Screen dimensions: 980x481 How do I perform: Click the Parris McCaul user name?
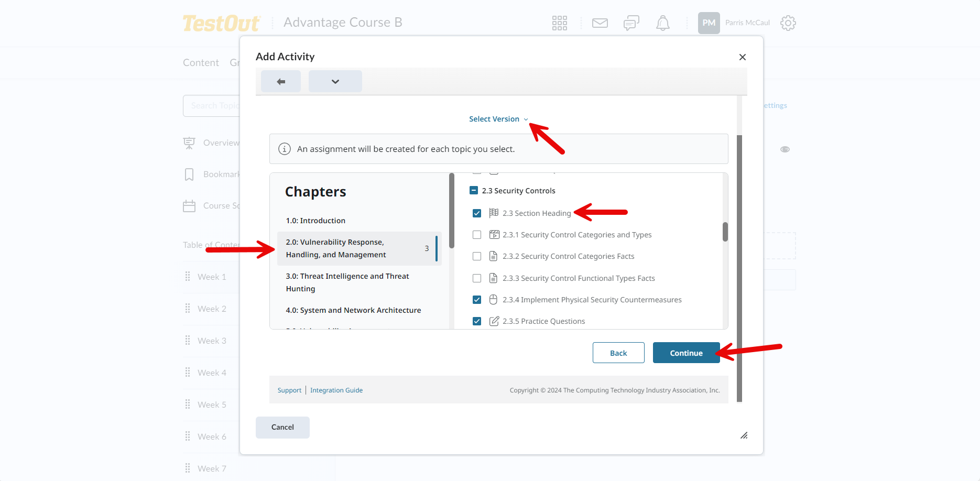click(x=747, y=23)
